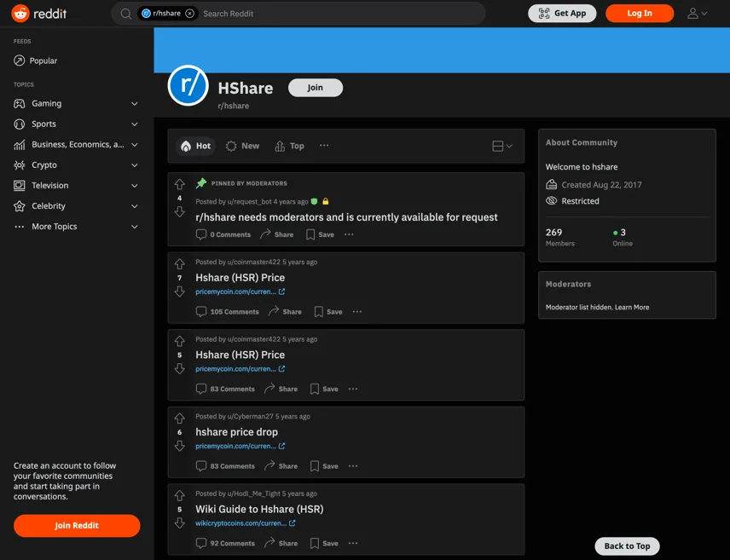Image resolution: width=730 pixels, height=560 pixels.
Task: Save the hshare price drop post
Action: click(x=324, y=466)
